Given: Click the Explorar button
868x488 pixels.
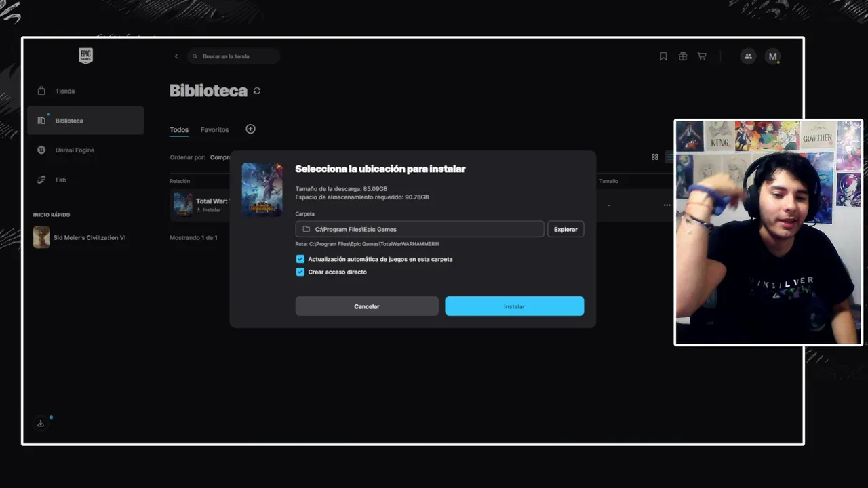Looking at the screenshot, I should pyautogui.click(x=566, y=229).
